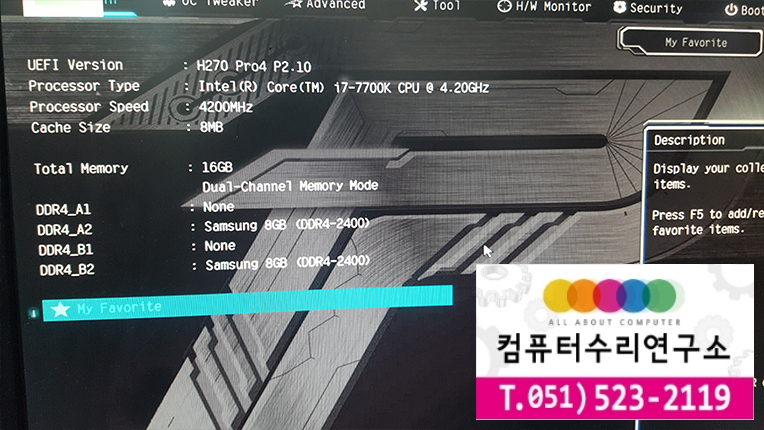The width and height of the screenshot is (764, 430).
Task: Click the DDR4_B1 slot label
Action: point(66,250)
